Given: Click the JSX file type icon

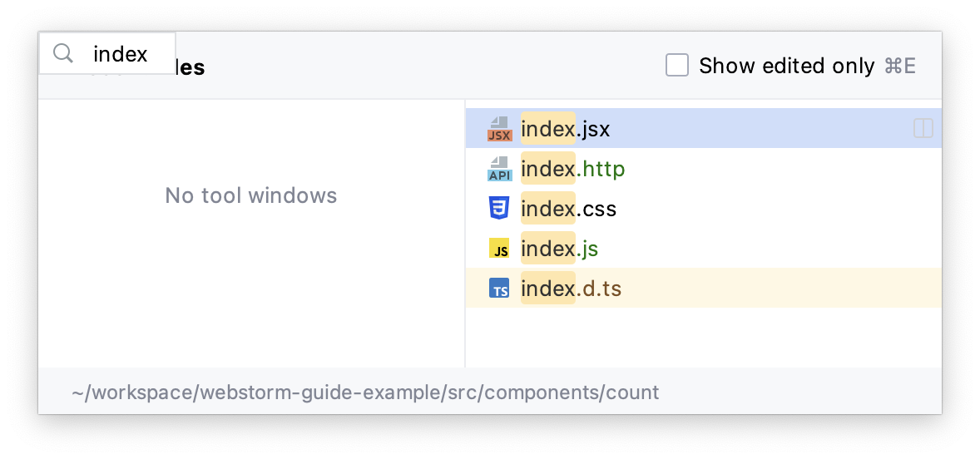Looking at the screenshot, I should [499, 129].
